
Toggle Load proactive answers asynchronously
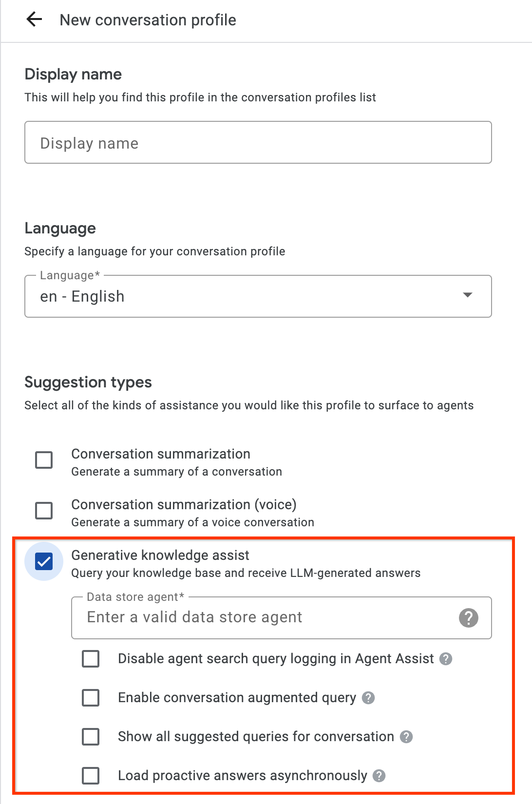[x=91, y=776]
